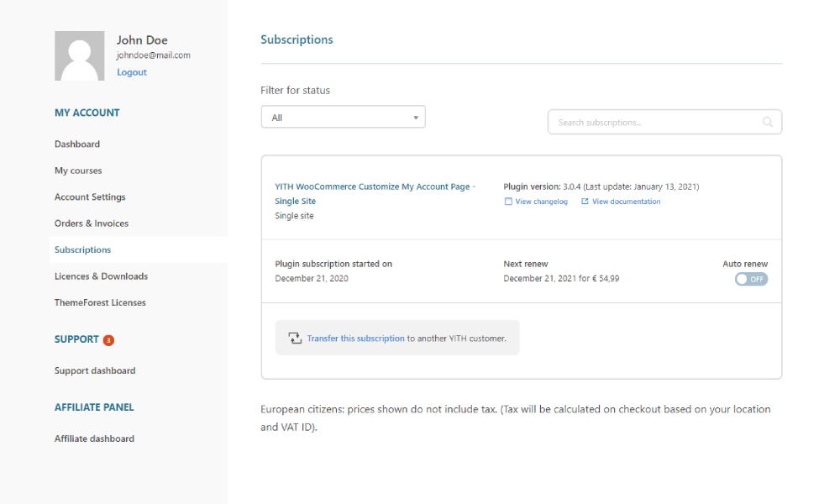This screenshot has height=504, width=840.
Task: Select the Subscriptions sidebar item
Action: coord(82,249)
